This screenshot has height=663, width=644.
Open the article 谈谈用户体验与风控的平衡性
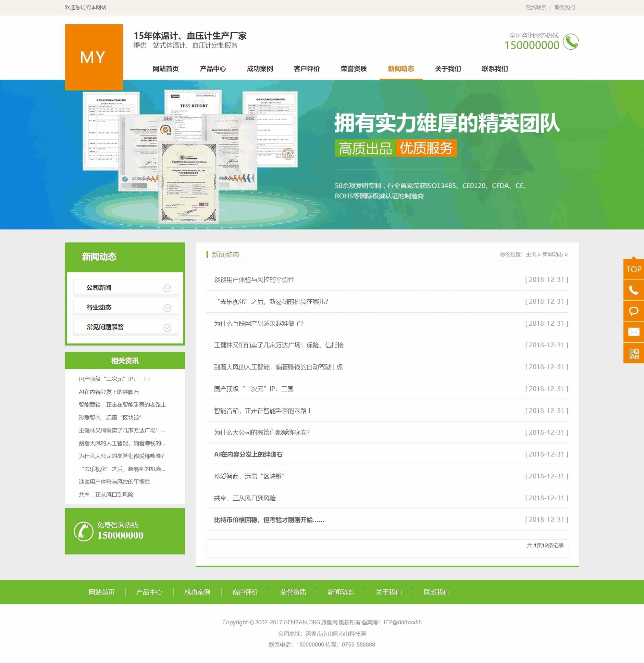255,279
